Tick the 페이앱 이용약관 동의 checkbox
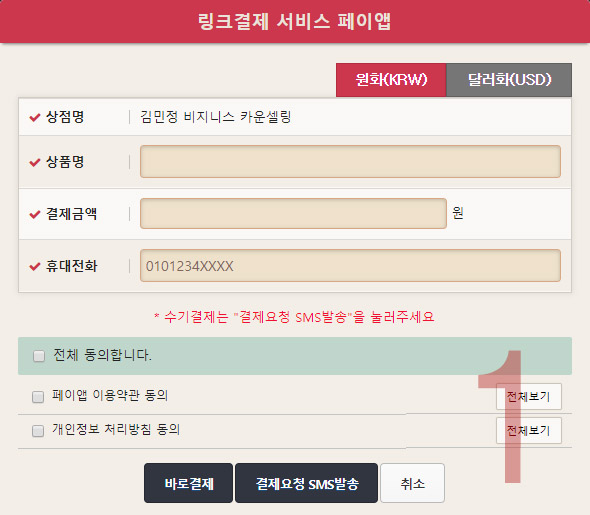590x515 pixels. 38,397
